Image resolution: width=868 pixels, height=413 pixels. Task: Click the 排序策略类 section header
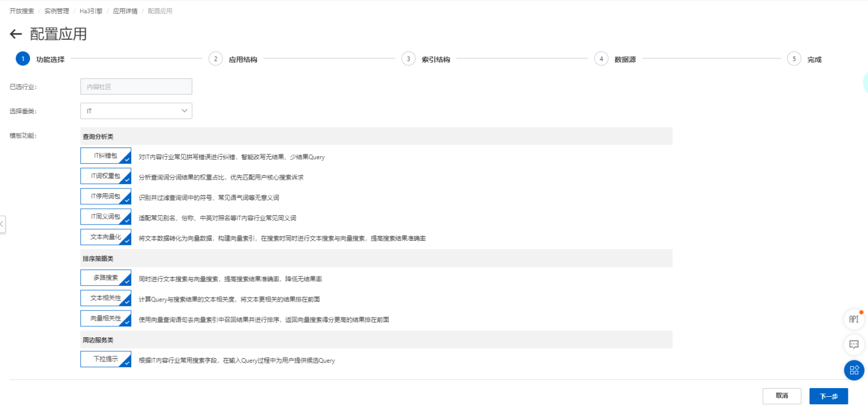coord(376,258)
